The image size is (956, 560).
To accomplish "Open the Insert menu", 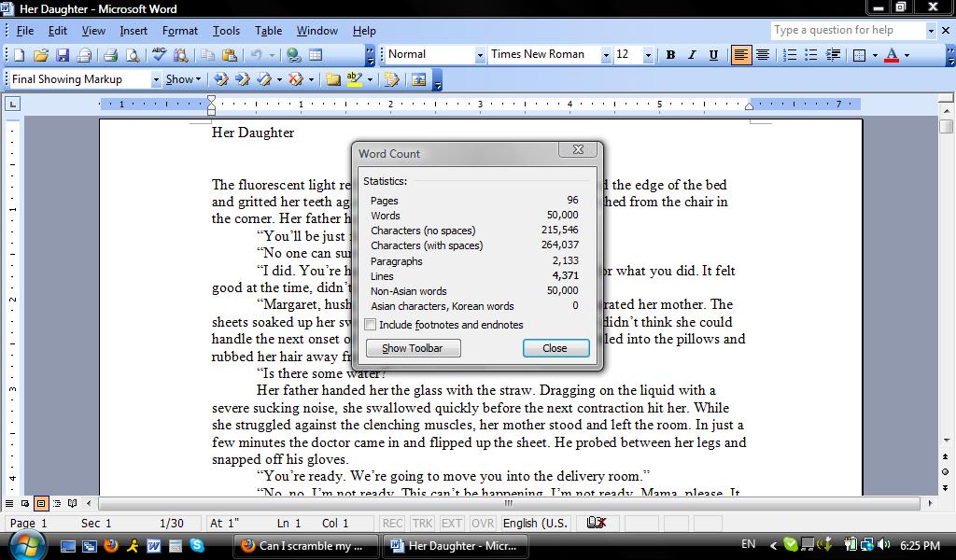I will (x=133, y=31).
